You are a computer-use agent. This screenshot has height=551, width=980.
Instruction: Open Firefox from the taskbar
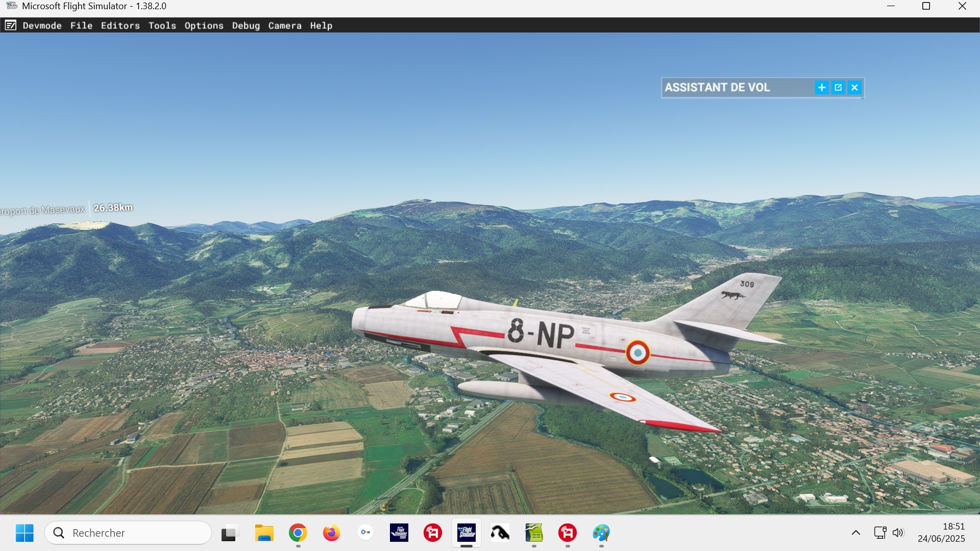point(332,533)
